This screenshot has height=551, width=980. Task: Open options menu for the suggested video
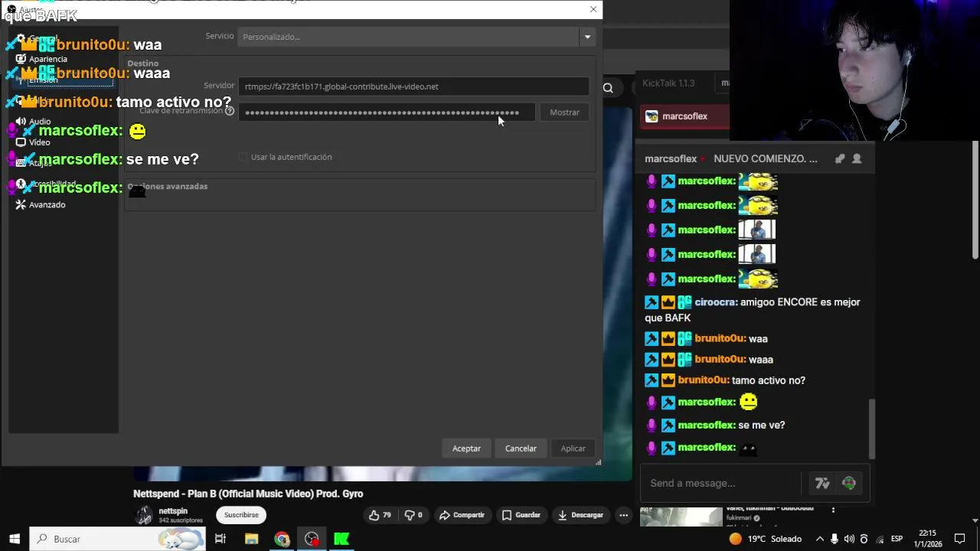833,510
